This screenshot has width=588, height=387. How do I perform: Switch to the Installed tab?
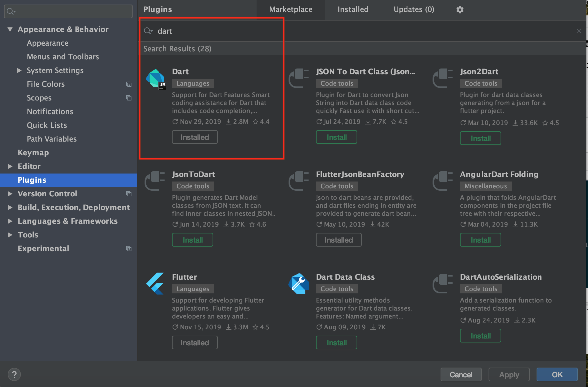(x=353, y=9)
